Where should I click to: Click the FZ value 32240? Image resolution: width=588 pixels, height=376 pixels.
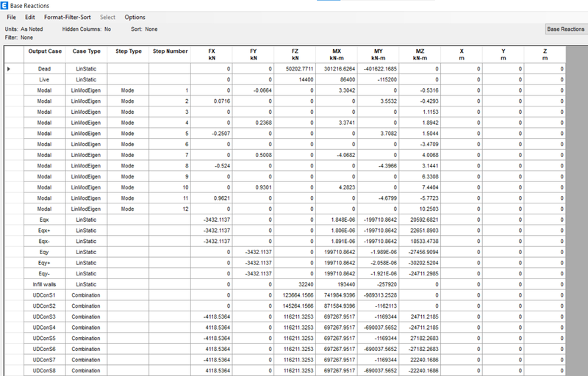pos(295,285)
